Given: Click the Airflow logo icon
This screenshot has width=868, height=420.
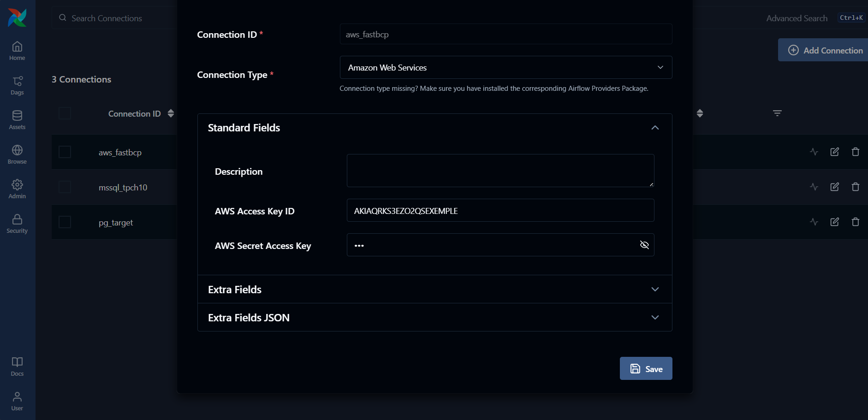Looking at the screenshot, I should tap(17, 18).
